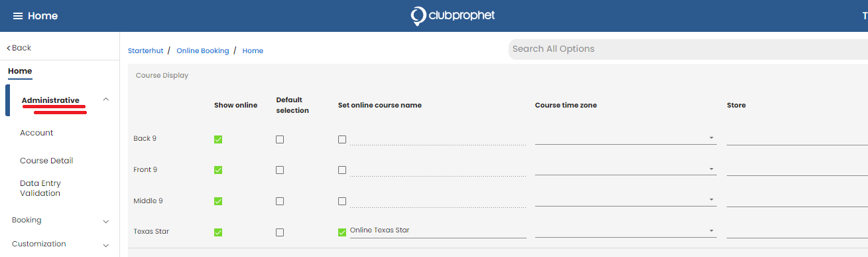
Task: Check Default selection for Front 9
Action: 280,170
